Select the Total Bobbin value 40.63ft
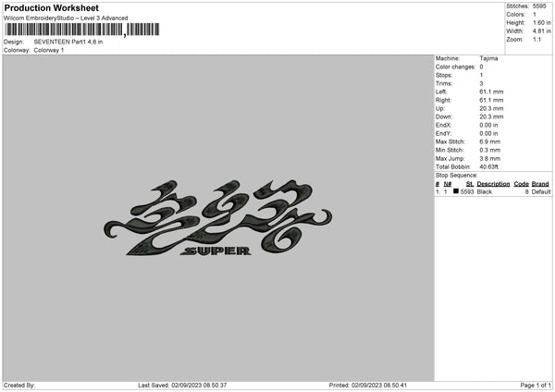555x392 pixels. [x=488, y=167]
